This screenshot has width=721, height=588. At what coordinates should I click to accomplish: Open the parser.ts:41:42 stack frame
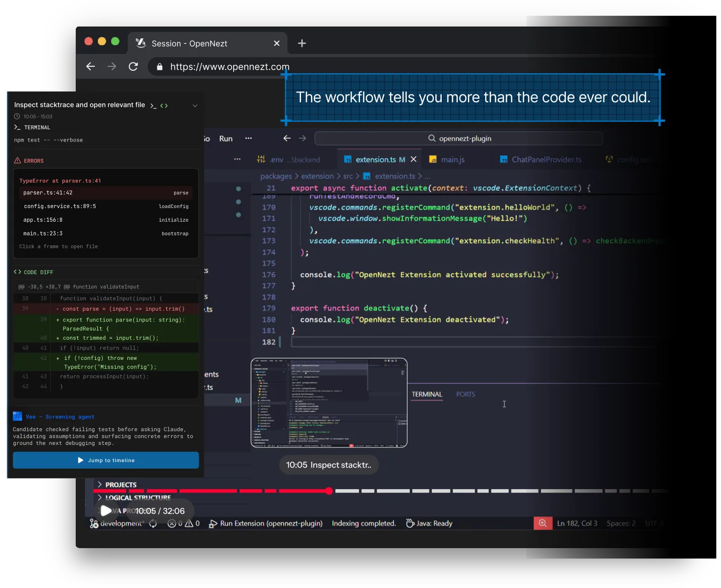click(x=106, y=193)
